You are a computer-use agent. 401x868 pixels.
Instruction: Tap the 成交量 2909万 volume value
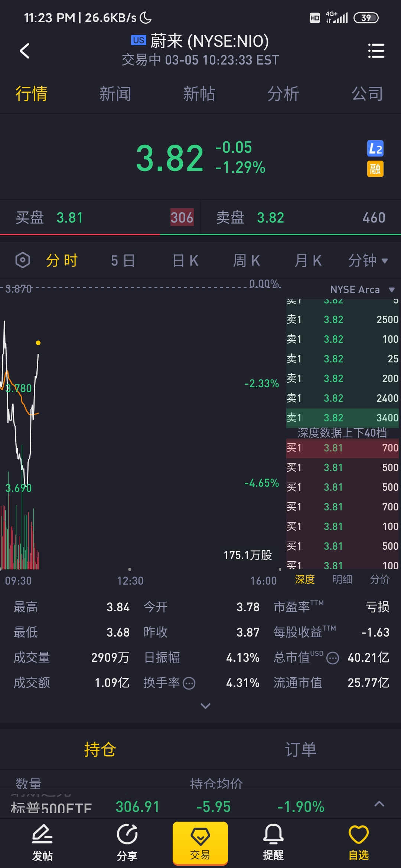click(110, 658)
